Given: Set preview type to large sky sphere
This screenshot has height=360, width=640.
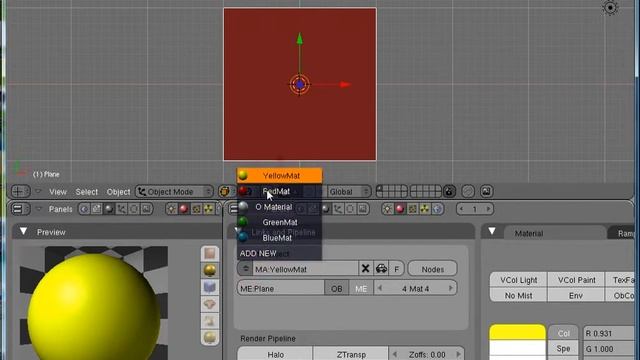Looking at the screenshot, I should [x=210, y=338].
